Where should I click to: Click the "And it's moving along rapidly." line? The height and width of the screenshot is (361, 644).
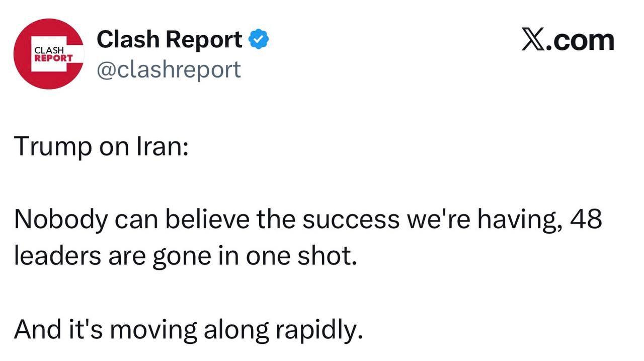188,329
